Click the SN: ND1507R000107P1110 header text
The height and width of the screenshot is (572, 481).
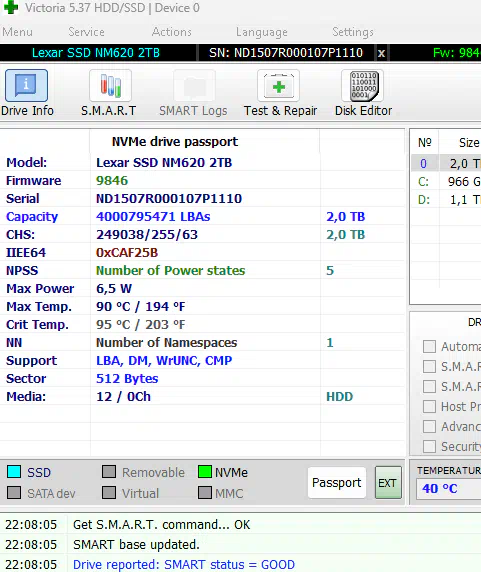click(286, 53)
